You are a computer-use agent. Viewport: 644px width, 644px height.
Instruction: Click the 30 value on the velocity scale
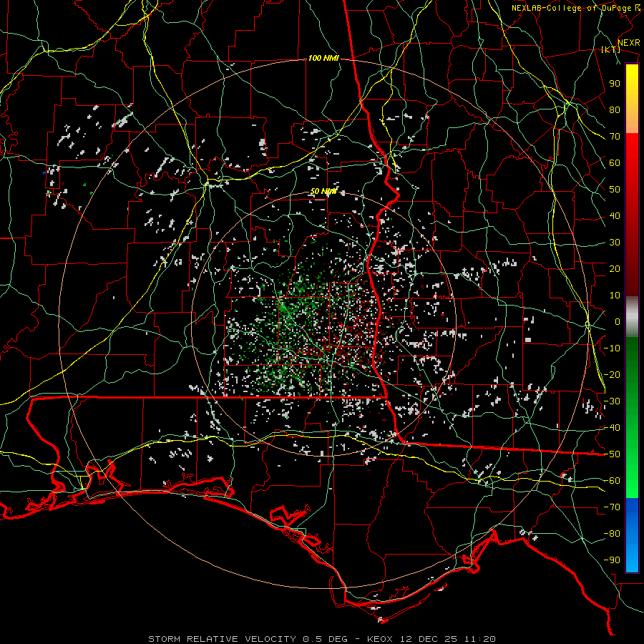(x=615, y=243)
